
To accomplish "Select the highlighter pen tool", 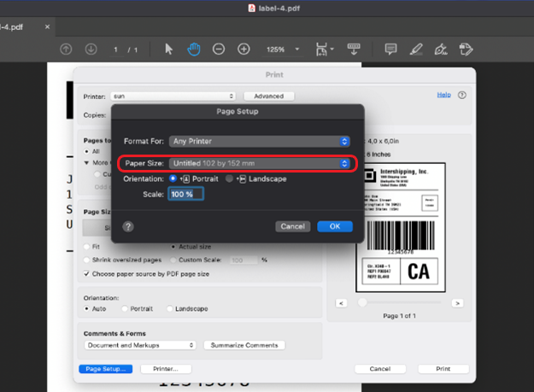I will [416, 50].
